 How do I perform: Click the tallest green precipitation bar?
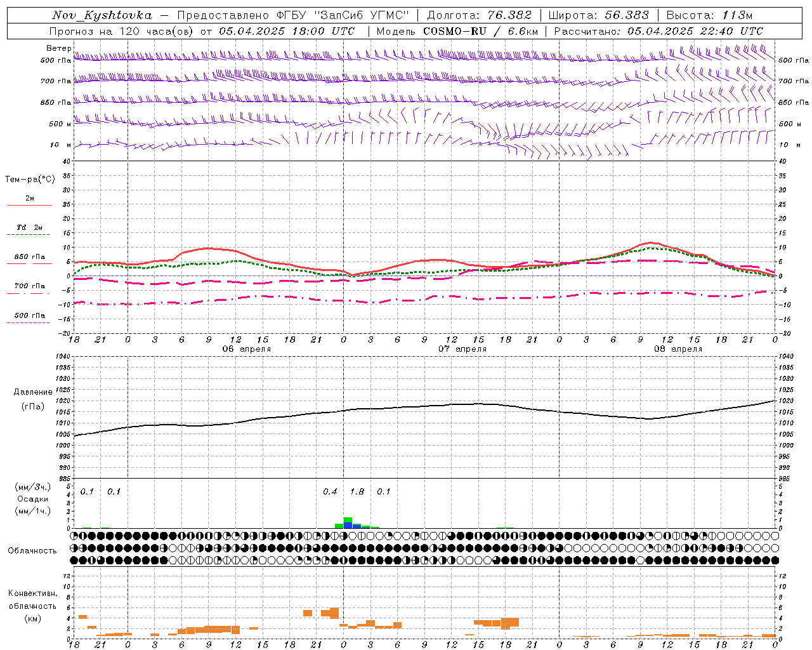pos(348,521)
